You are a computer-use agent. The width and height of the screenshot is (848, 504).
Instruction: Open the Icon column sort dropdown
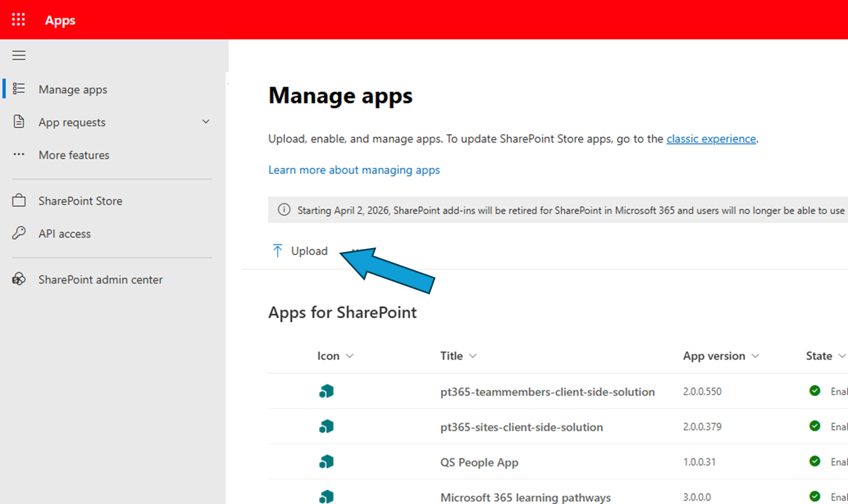click(350, 356)
